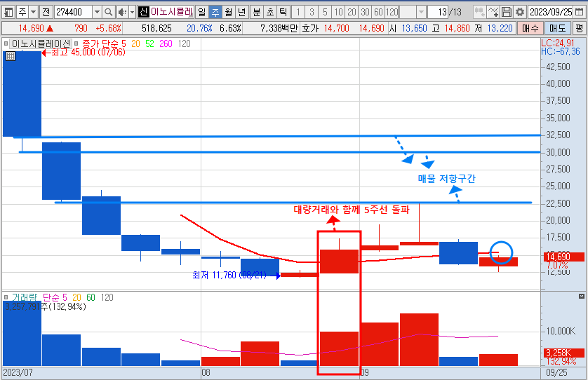Choose interval 10 button
The height and width of the screenshot is (380, 588).
[x=338, y=13]
